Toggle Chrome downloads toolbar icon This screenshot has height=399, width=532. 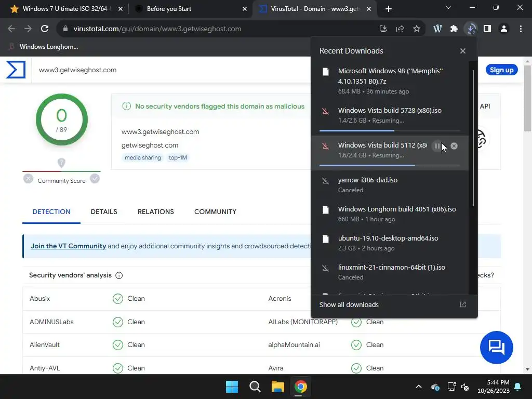(x=471, y=29)
